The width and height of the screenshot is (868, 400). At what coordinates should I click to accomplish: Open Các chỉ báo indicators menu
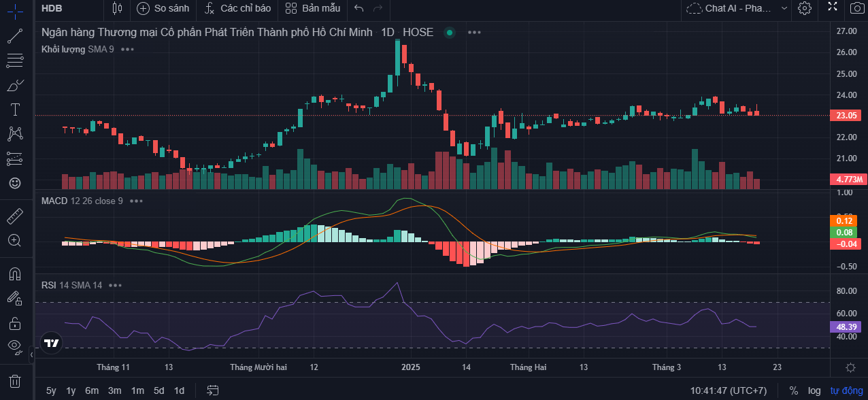pos(237,8)
